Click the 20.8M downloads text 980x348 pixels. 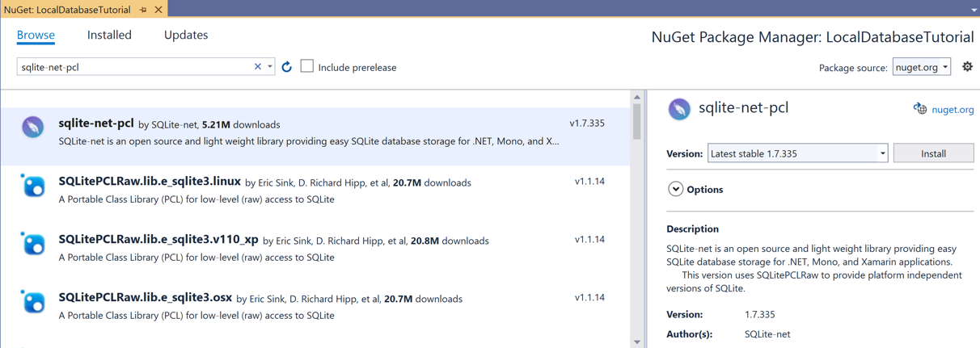click(450, 241)
